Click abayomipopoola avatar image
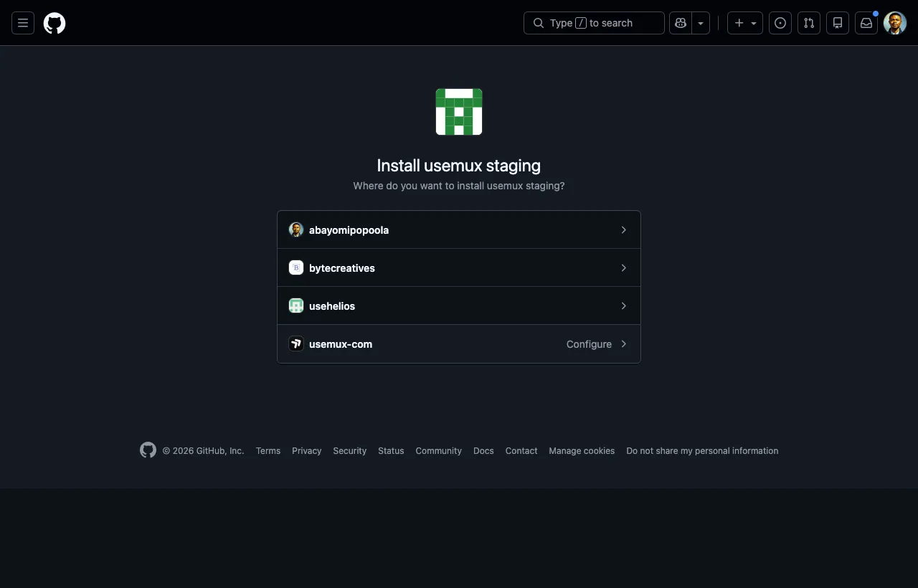The height and width of the screenshot is (588, 918). coord(296,230)
